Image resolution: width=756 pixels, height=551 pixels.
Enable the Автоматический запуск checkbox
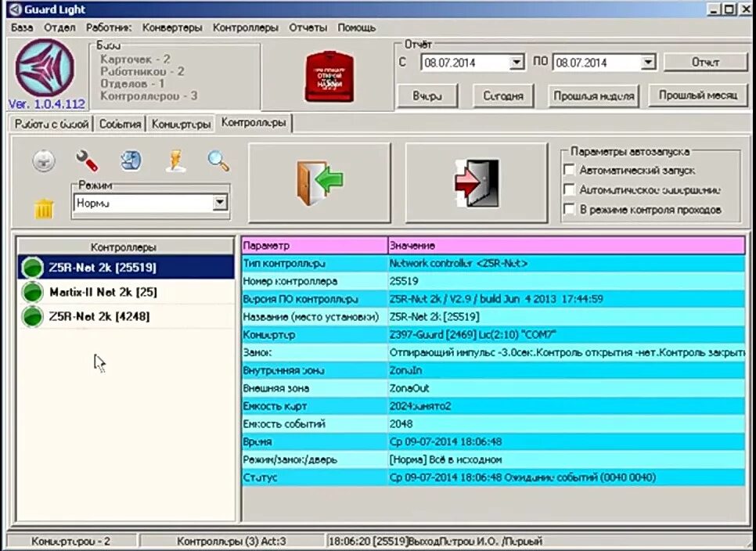click(569, 170)
